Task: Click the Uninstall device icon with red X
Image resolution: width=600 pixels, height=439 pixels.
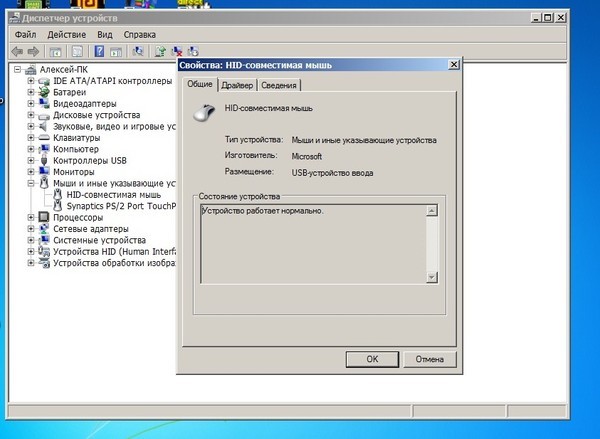Action: (x=177, y=51)
